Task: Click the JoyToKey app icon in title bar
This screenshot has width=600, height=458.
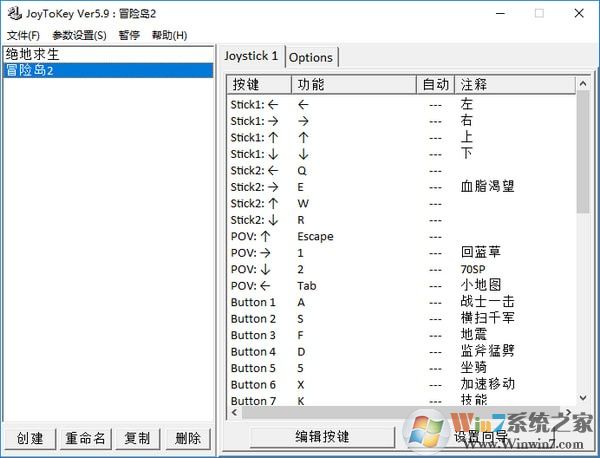Action: (x=12, y=13)
